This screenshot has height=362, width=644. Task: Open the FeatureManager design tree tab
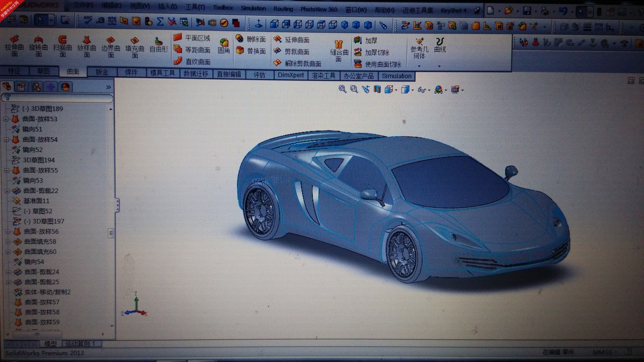(x=7, y=87)
